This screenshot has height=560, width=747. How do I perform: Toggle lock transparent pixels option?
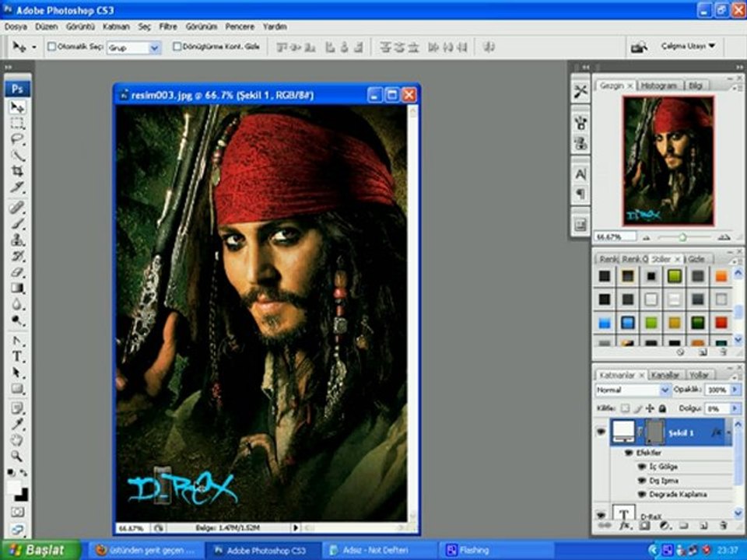pyautogui.click(x=625, y=408)
